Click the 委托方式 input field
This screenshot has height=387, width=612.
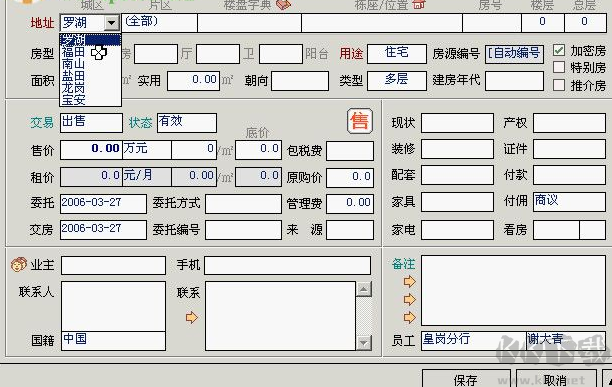click(x=244, y=204)
